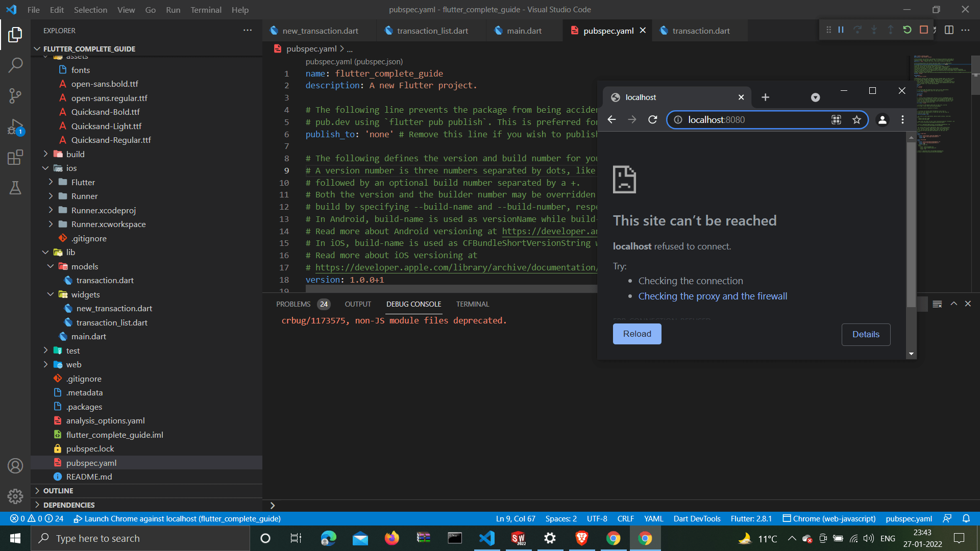Viewport: 980px width, 551px height.
Task: Split the editor using the toolbar icon
Action: pos(949,30)
